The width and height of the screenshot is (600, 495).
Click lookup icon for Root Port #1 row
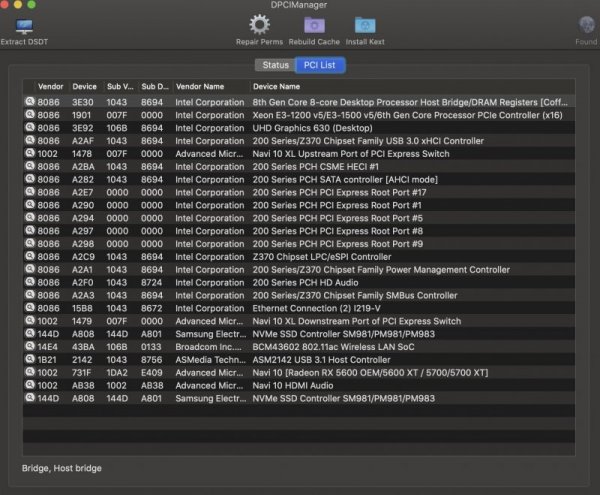point(30,205)
